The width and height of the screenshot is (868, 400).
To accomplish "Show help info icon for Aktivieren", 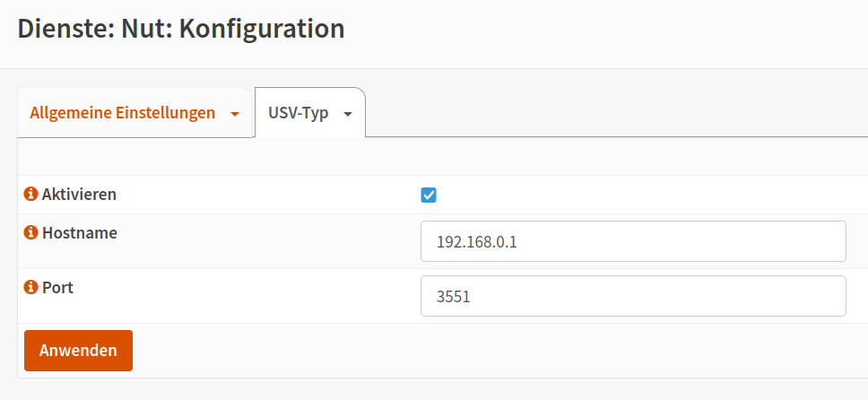I will pos(31,195).
